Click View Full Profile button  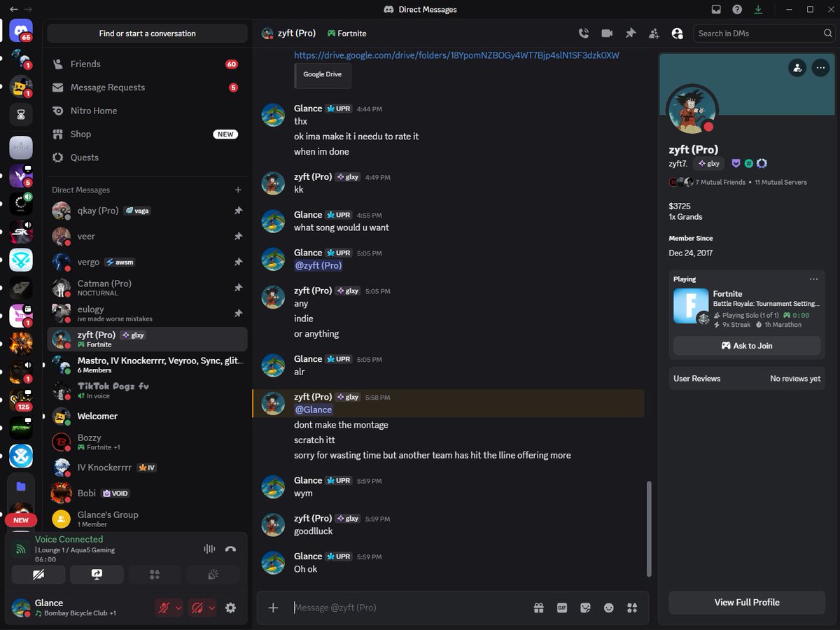[747, 602]
